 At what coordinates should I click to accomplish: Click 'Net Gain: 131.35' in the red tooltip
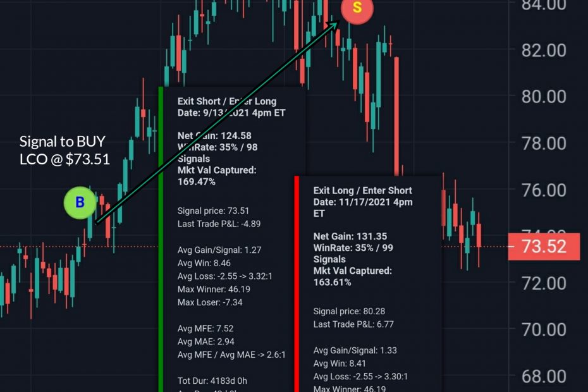point(349,236)
